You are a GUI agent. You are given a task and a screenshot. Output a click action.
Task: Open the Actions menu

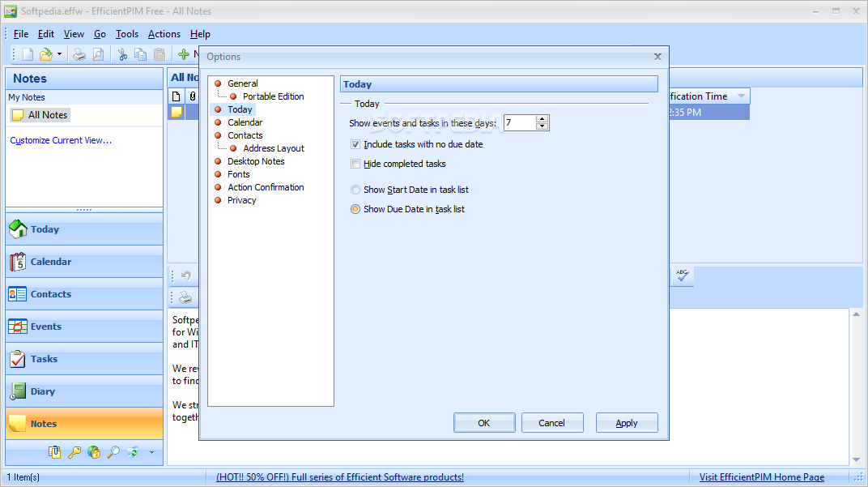[x=164, y=34]
